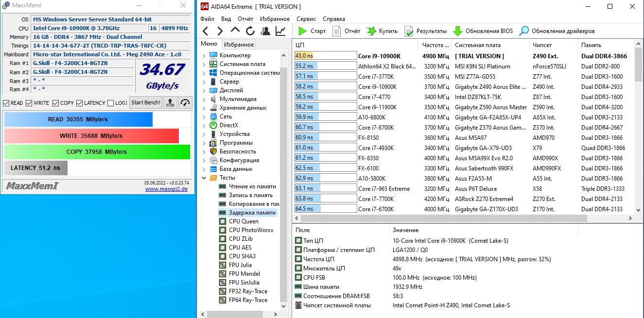Click the up-level arrow in AIDA64 toolbar
The width and height of the screenshot is (644, 318).
pyautogui.click(x=235, y=31)
